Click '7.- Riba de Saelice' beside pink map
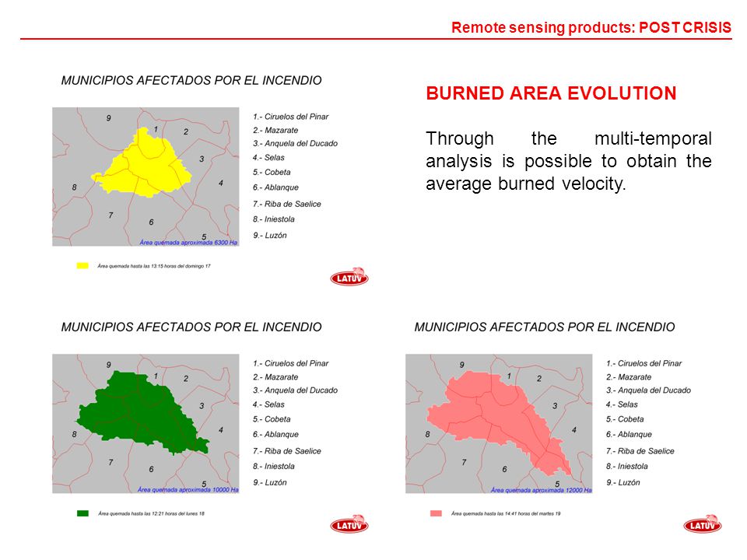Screen dimensions: 747x560 640,451
